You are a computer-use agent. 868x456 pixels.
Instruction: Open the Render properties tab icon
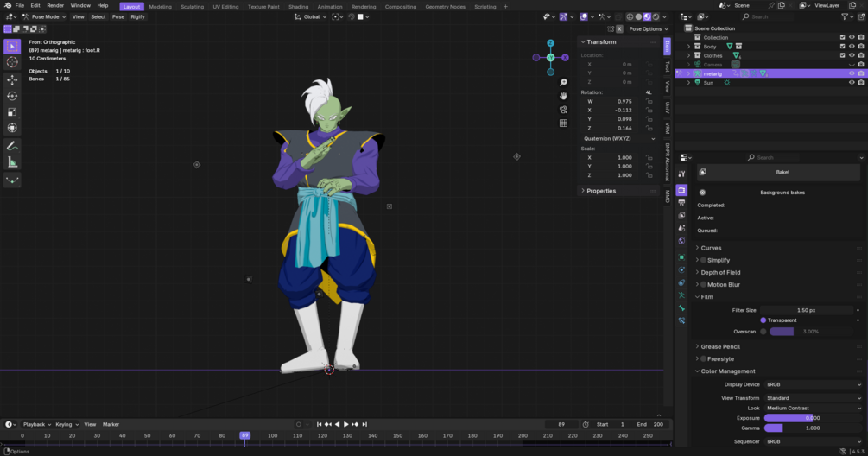pos(681,190)
